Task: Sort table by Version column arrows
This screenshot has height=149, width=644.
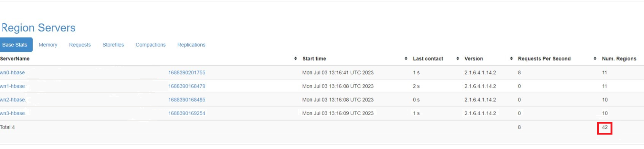Action: click(511, 59)
